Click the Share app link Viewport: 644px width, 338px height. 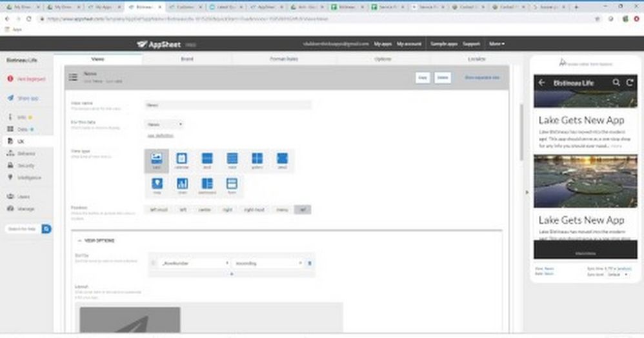pos(28,99)
